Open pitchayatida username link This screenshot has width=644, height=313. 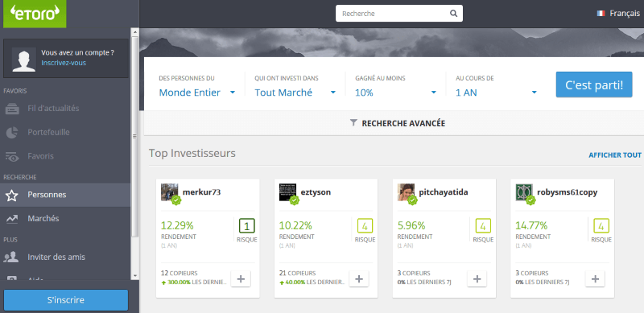pyautogui.click(x=444, y=192)
